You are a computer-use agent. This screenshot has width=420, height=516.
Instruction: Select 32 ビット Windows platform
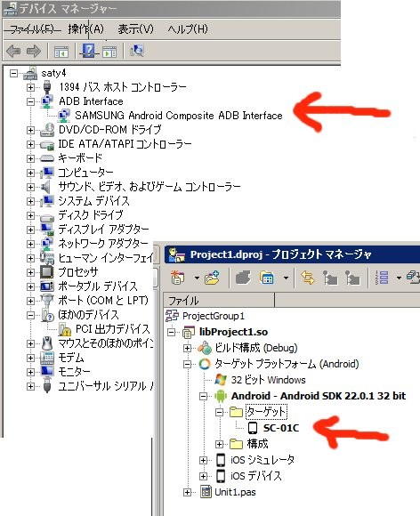click(x=268, y=380)
